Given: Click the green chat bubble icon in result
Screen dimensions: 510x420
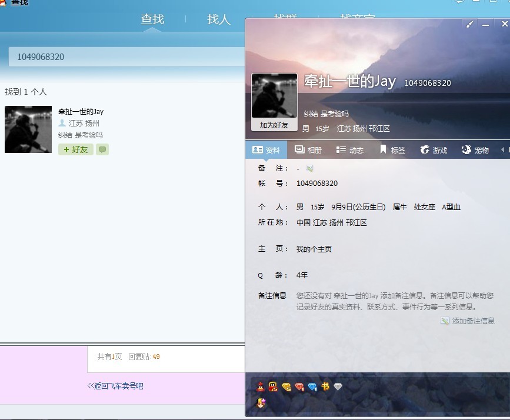Looking at the screenshot, I should (102, 149).
